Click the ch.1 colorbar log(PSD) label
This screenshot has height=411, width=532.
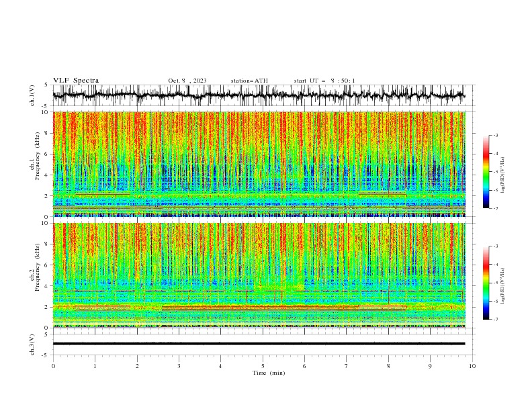pos(502,175)
